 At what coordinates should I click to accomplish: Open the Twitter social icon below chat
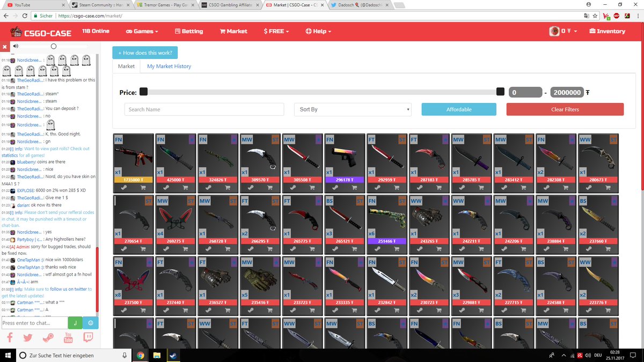pos(28,338)
